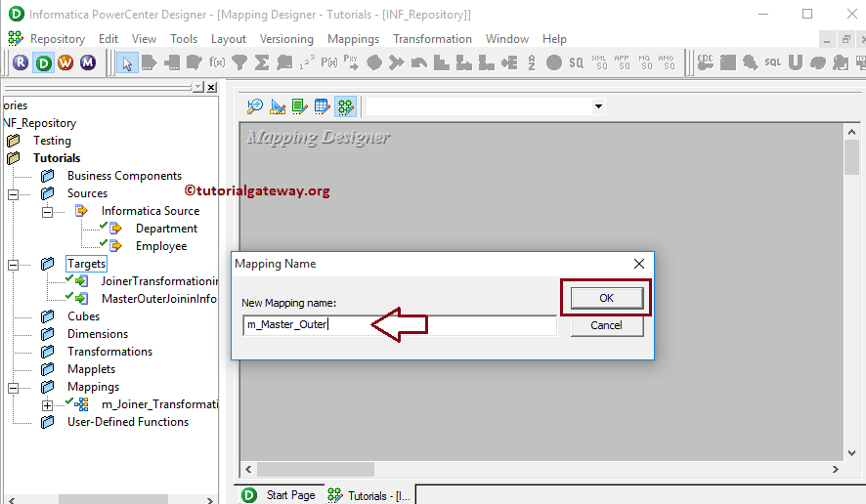The image size is (866, 504).
Task: Click the funnel Filter transformation icon
Action: [x=239, y=63]
